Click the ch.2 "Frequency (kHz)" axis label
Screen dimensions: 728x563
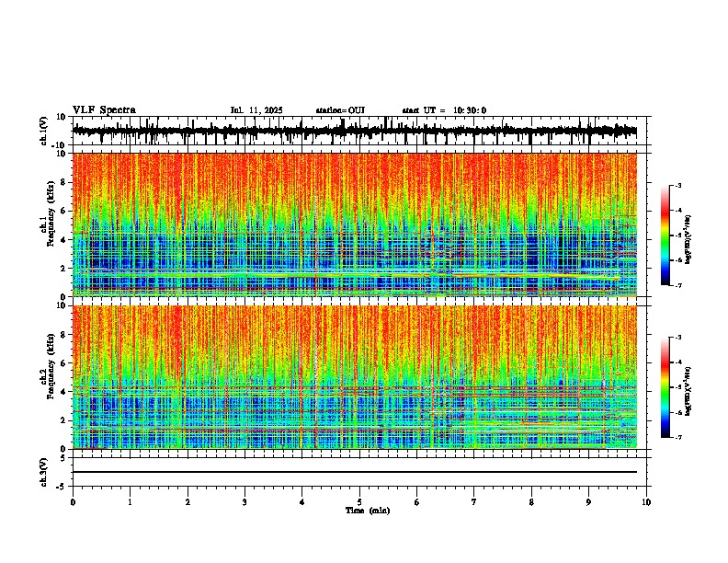pos(51,366)
